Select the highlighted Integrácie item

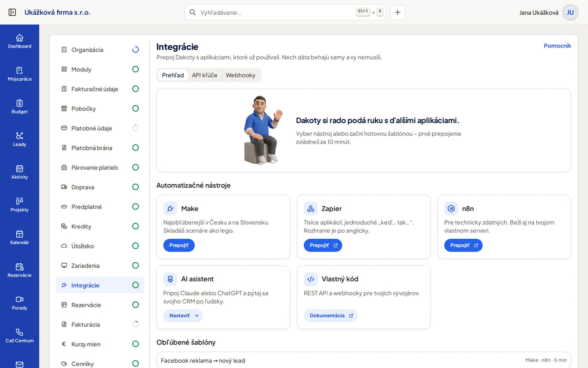[100, 285]
